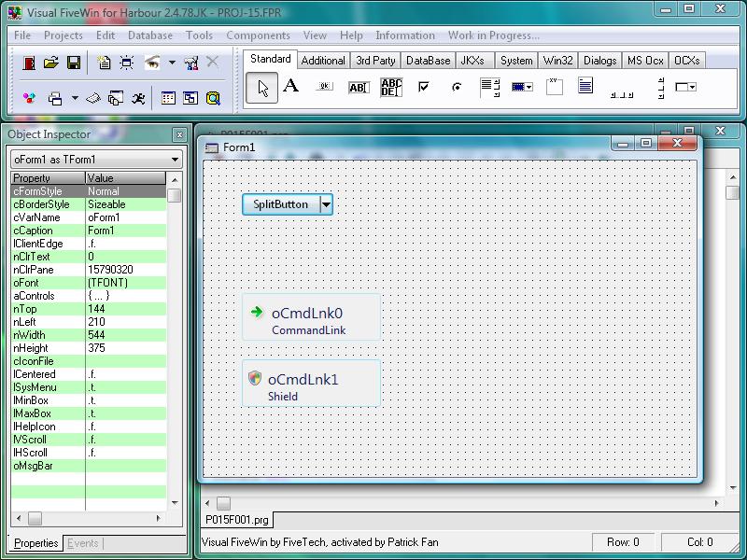
Task: Select the checkbox component in palette
Action: (423, 87)
